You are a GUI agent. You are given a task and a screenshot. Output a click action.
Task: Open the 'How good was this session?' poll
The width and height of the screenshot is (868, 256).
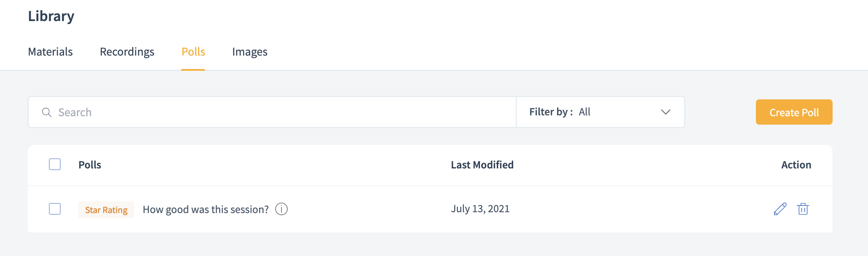[x=206, y=209]
